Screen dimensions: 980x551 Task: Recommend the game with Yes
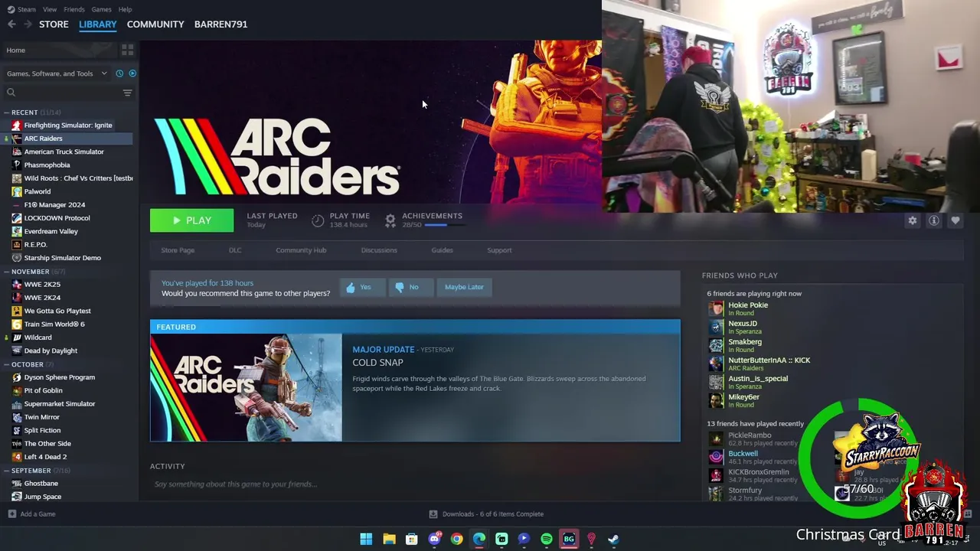coord(361,287)
